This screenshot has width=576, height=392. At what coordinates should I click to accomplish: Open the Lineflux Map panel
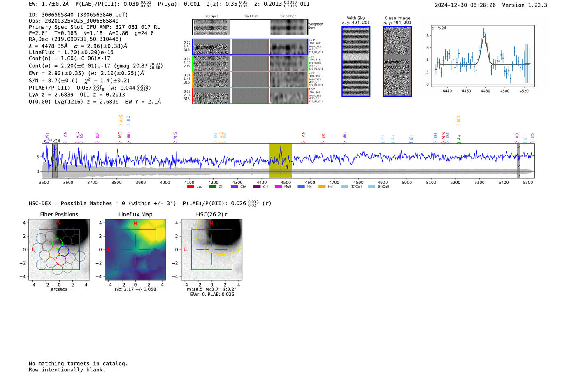(x=135, y=250)
